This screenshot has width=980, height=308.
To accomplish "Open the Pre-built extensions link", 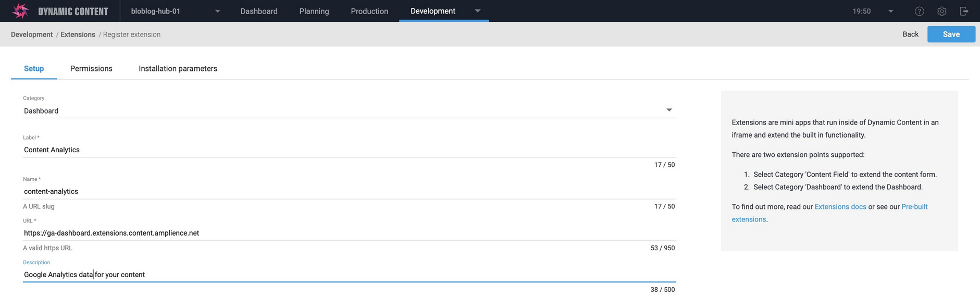I will pos(829,213).
